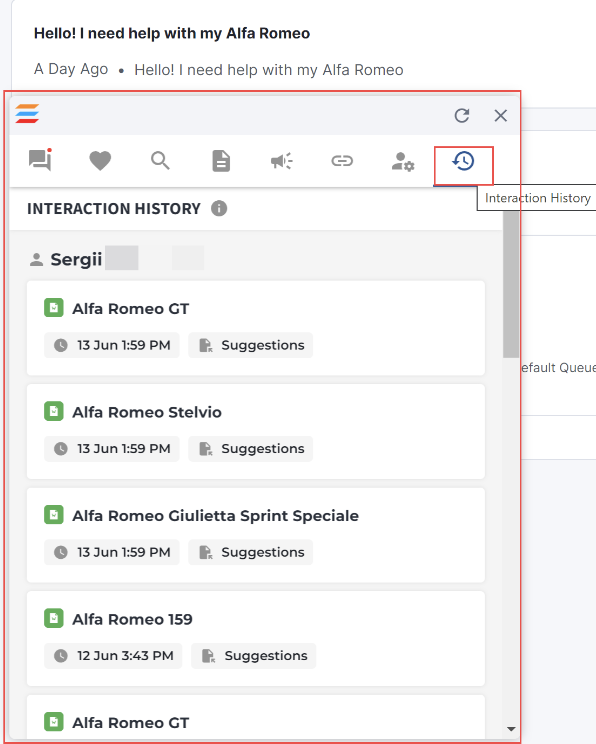Screen dimensions: 596x744
Task: Open Alfa Romeo Giulietta Sprint Speciale article
Action: (x=215, y=516)
